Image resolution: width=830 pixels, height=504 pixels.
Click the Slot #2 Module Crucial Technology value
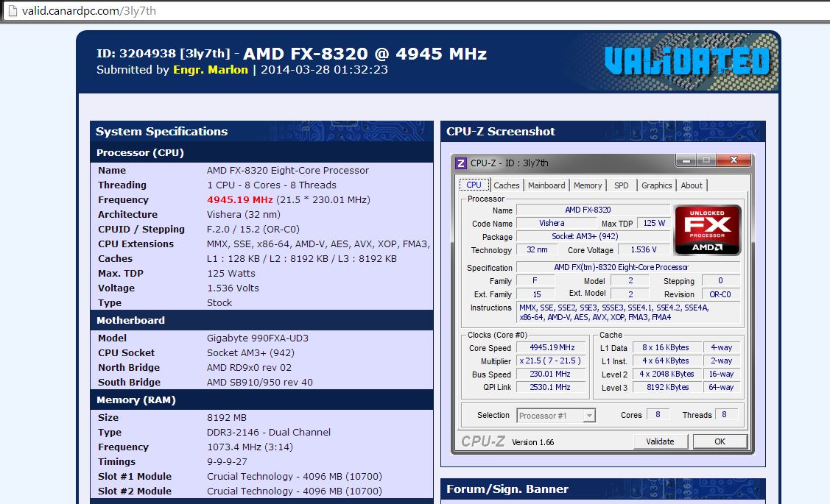point(295,491)
